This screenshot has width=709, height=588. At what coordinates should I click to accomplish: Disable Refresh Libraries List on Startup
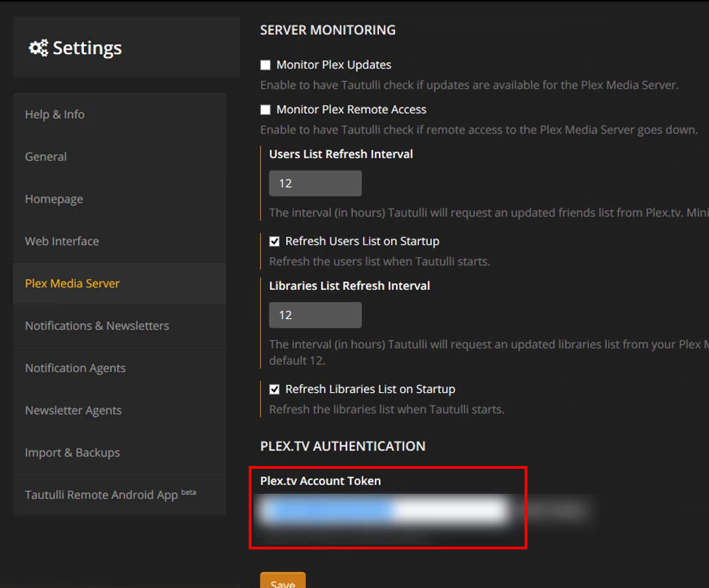pyautogui.click(x=275, y=390)
